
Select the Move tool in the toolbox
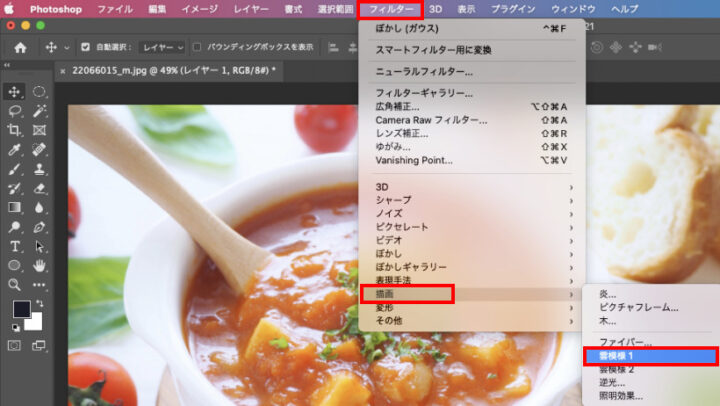(14, 92)
